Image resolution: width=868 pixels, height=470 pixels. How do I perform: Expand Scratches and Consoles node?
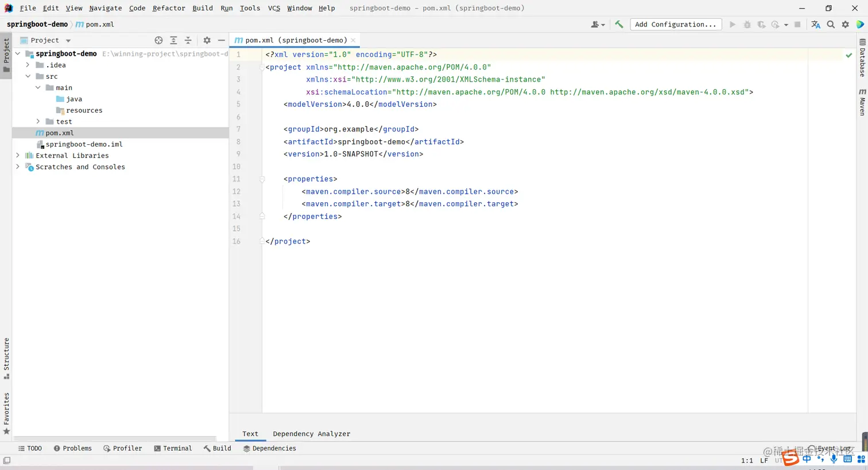click(18, 167)
